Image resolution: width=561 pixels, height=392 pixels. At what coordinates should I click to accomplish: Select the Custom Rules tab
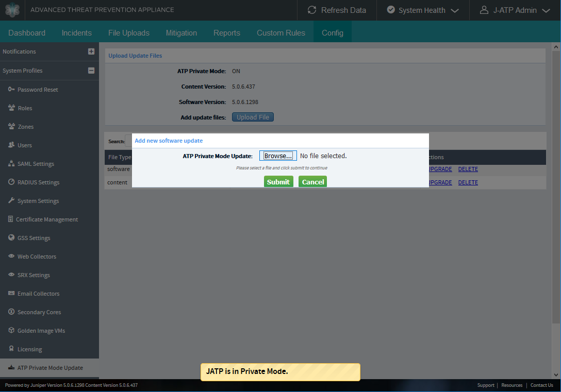(281, 33)
